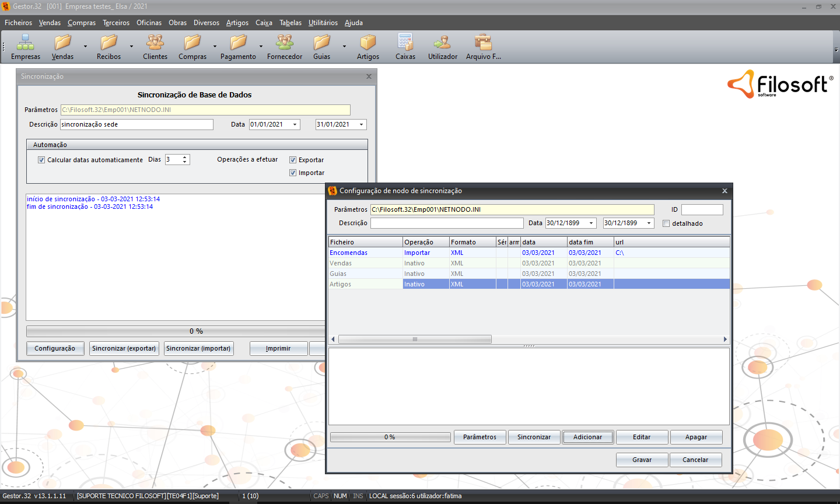
Task: Open the Empresas toolbar icon
Action: pos(25,43)
